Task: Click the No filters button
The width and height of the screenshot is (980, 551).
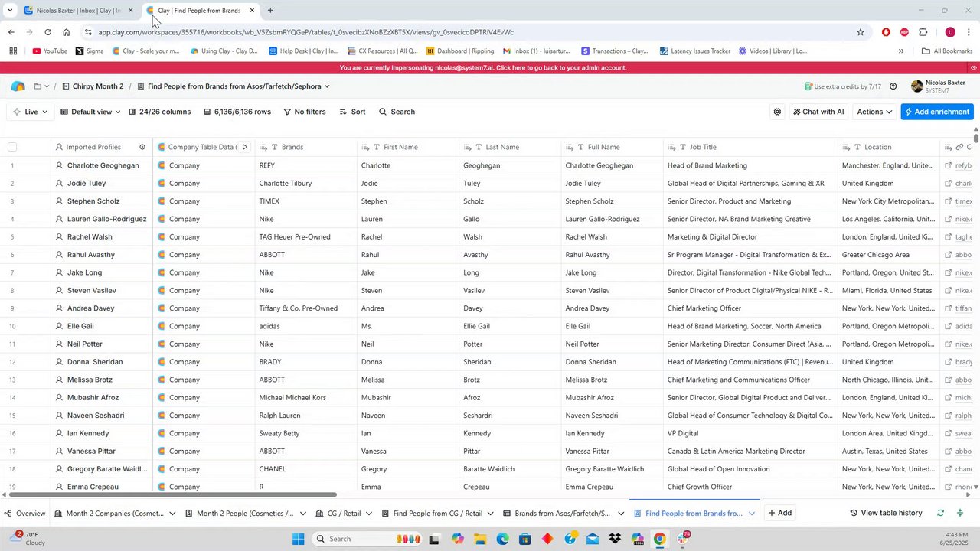Action: 304,112
